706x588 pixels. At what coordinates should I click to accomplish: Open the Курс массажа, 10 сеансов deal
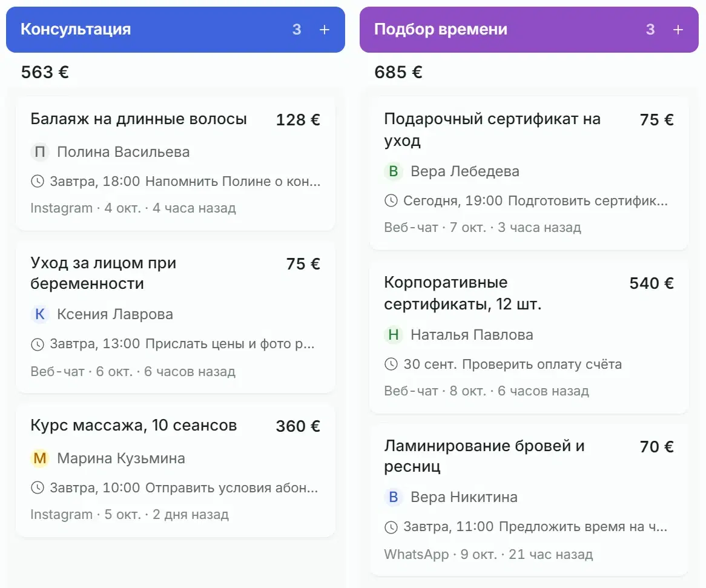(134, 426)
